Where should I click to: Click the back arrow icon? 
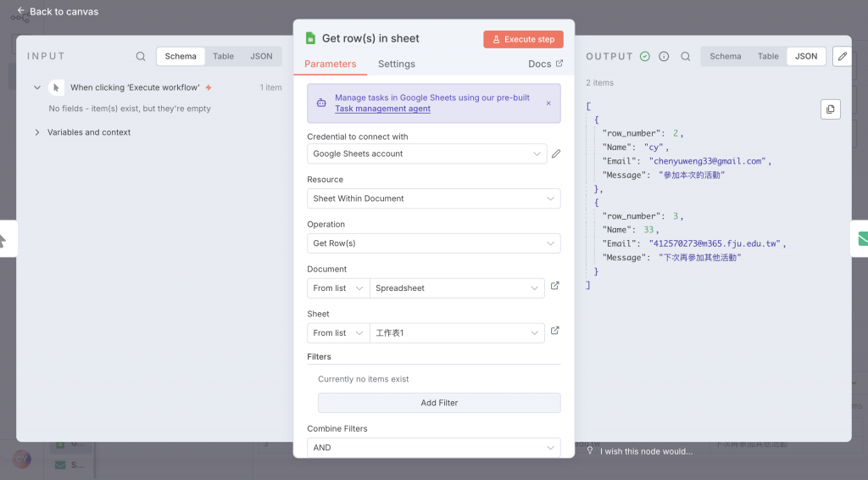(20, 10)
